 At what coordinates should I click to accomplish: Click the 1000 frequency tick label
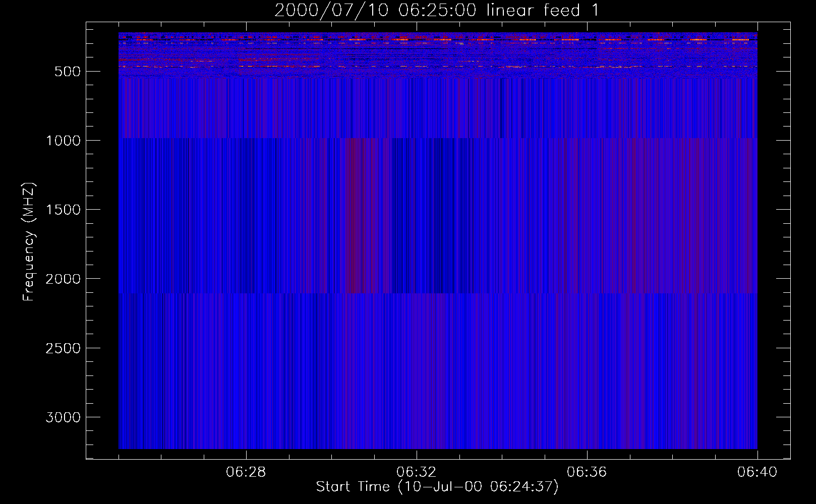(x=63, y=141)
